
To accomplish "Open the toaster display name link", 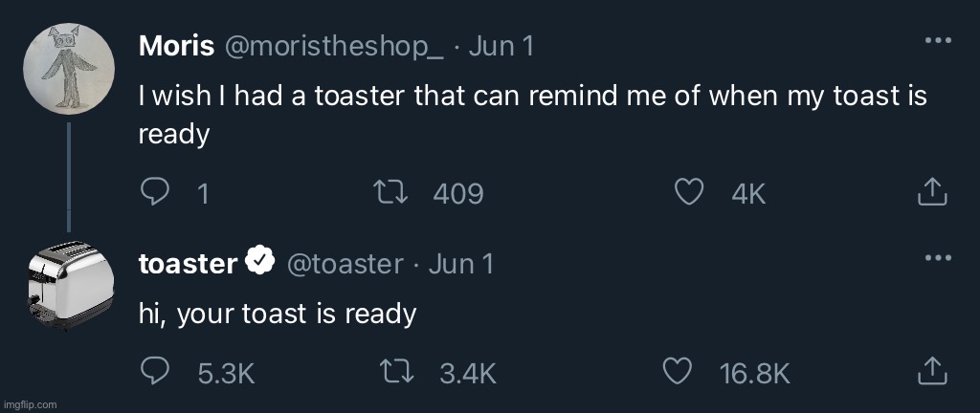I will (188, 263).
